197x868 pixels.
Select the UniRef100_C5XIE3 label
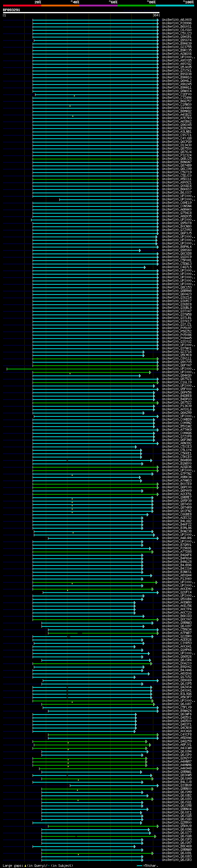[177, 447]
